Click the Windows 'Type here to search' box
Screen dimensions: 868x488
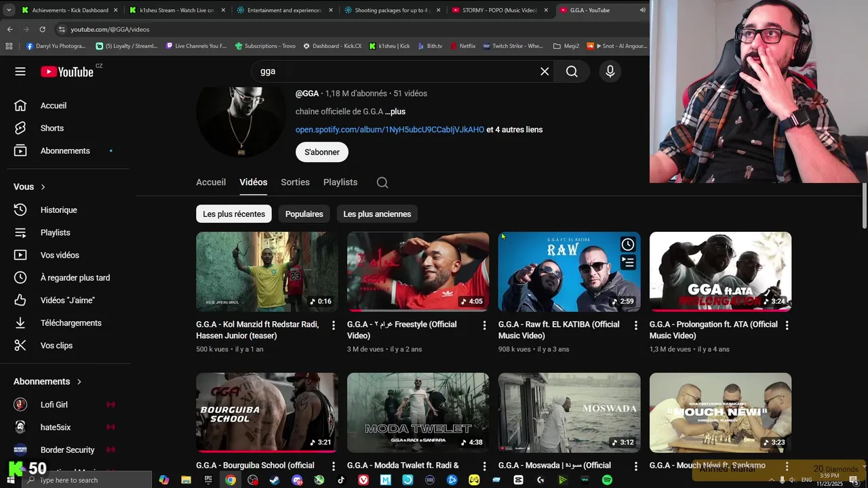pyautogui.click(x=88, y=480)
